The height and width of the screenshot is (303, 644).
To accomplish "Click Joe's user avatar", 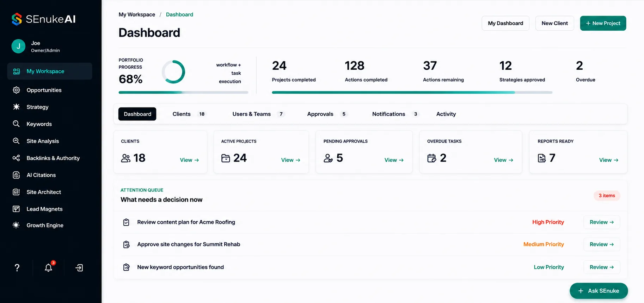I will point(18,46).
